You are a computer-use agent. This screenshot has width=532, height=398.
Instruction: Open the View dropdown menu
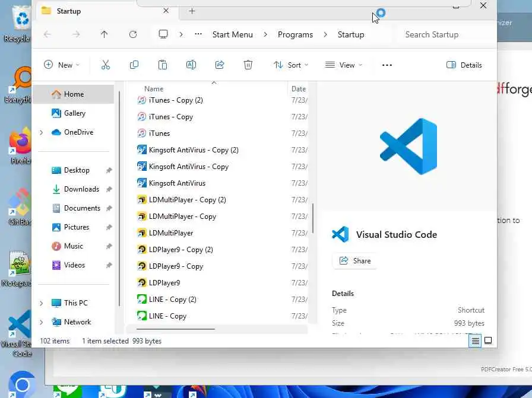[343, 65]
